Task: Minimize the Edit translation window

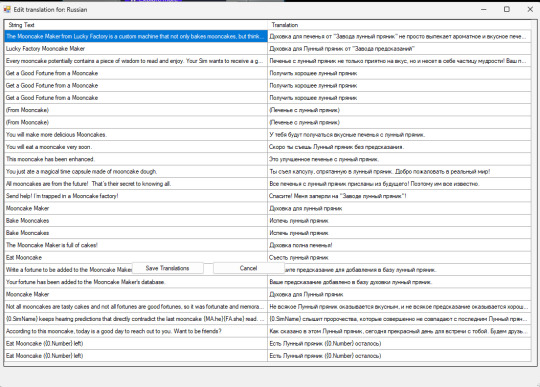Action: pos(484,10)
